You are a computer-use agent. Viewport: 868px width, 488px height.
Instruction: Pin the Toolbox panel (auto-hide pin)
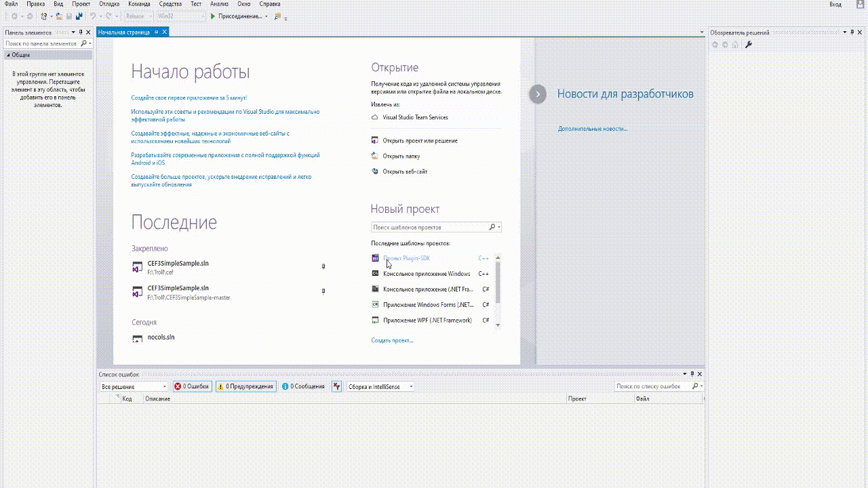tap(81, 32)
